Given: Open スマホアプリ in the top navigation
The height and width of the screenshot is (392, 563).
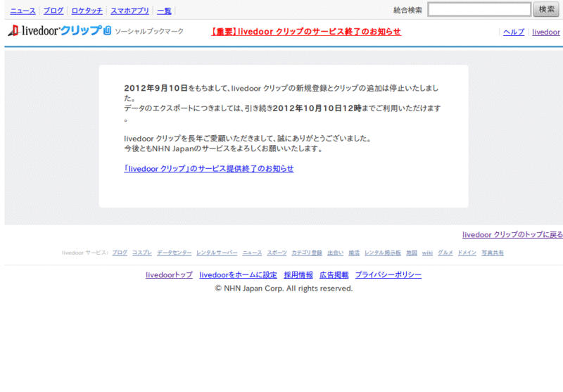Looking at the screenshot, I should [x=129, y=11].
